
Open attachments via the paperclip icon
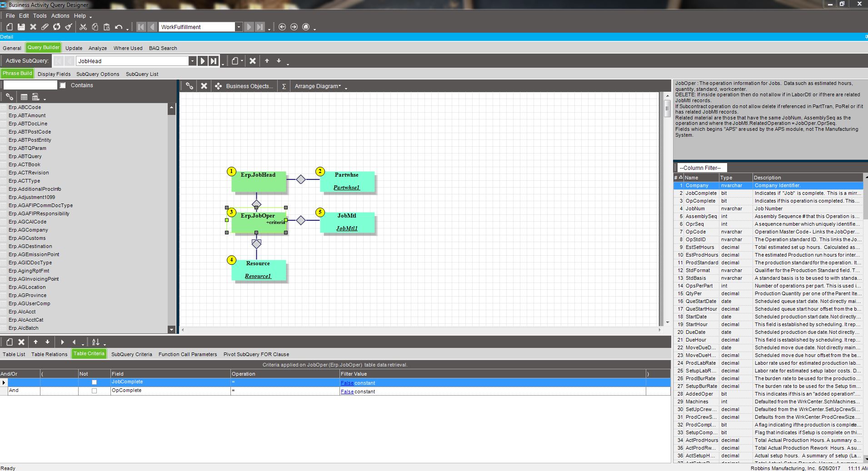click(45, 27)
